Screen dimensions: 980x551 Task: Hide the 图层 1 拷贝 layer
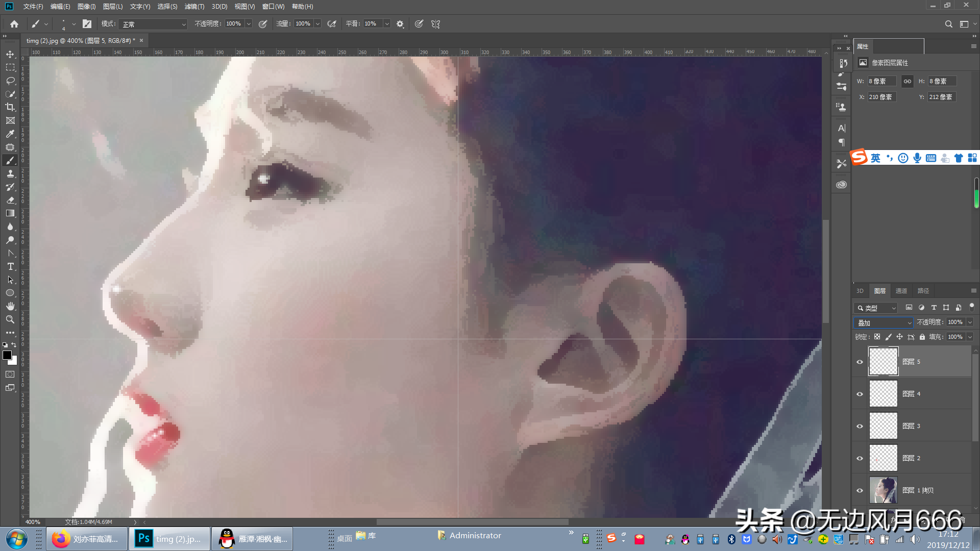[x=860, y=490]
